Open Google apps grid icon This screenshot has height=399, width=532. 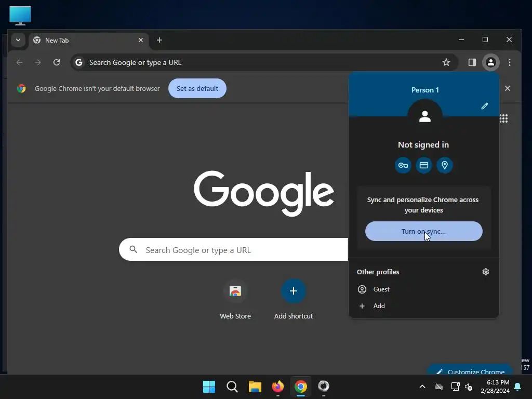tap(504, 118)
